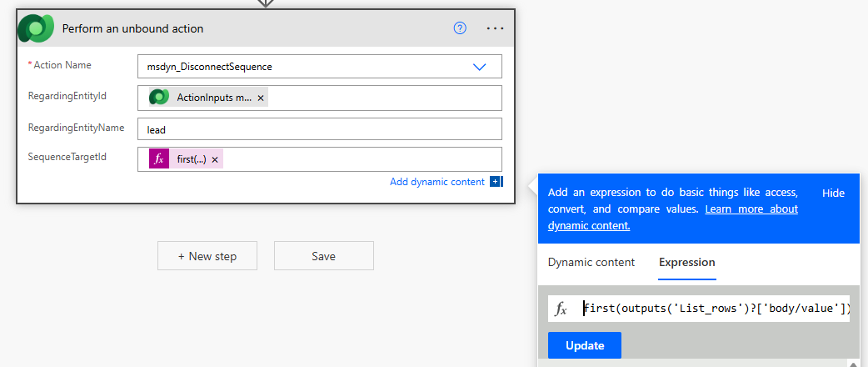Click into the expression formula input box
Image resolution: width=868 pixels, height=367 pixels.
715,309
